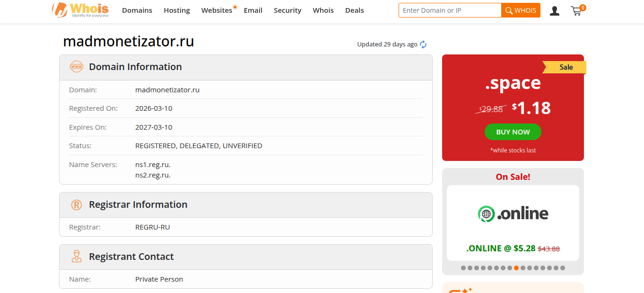The width and height of the screenshot is (644, 293).
Task: Select expiry date 2027-03-10
Action: coord(154,127)
